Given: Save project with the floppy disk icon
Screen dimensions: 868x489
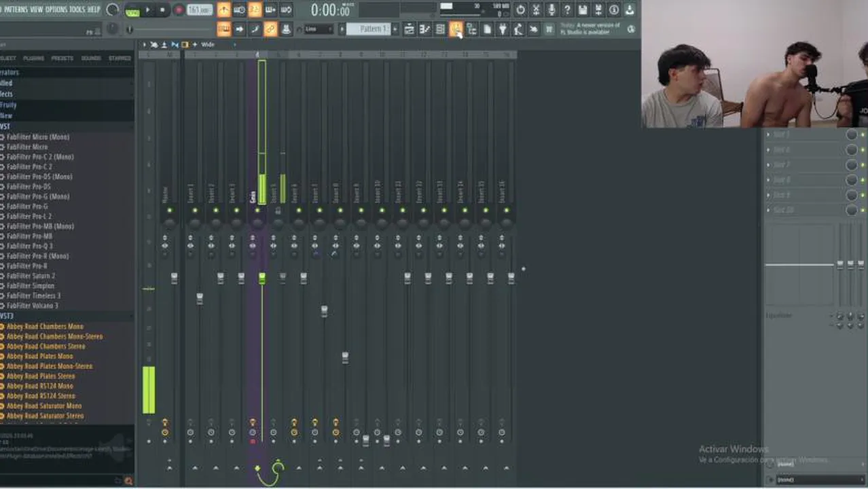Looking at the screenshot, I should (583, 10).
